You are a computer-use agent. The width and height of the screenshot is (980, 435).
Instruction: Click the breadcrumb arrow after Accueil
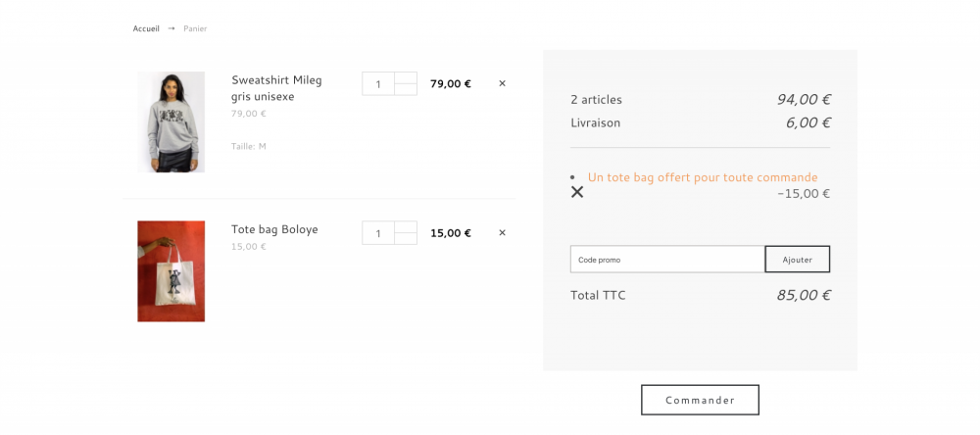pos(171,28)
